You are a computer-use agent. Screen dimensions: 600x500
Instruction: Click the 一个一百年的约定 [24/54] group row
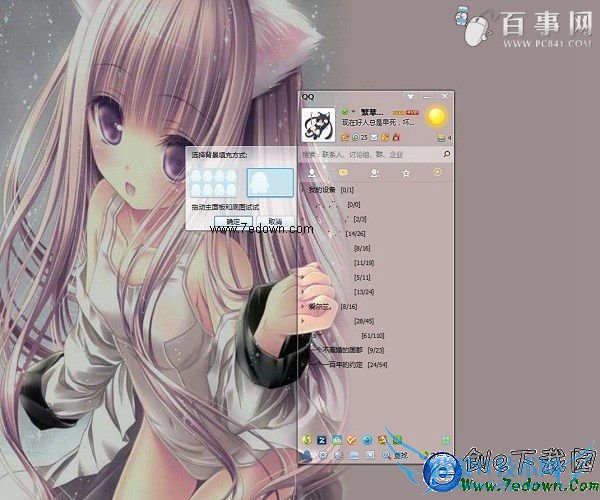376,365
